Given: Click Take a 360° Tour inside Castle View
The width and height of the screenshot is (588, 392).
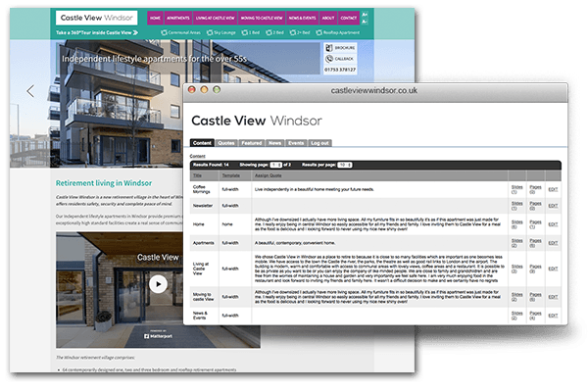Looking at the screenshot, I should [97, 32].
